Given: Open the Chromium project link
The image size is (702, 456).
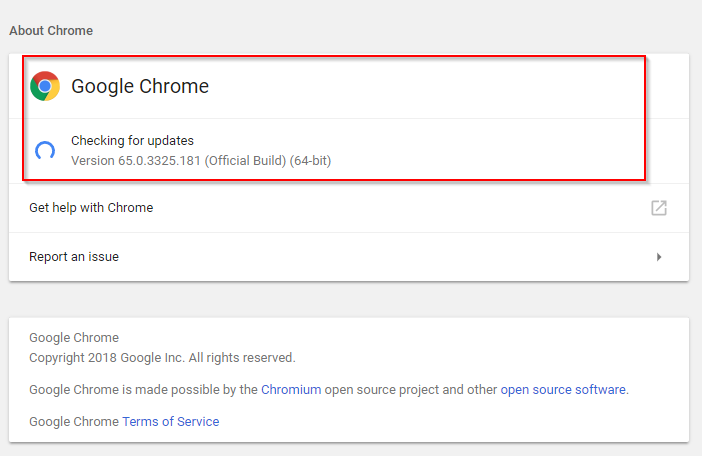Looking at the screenshot, I should [292, 390].
